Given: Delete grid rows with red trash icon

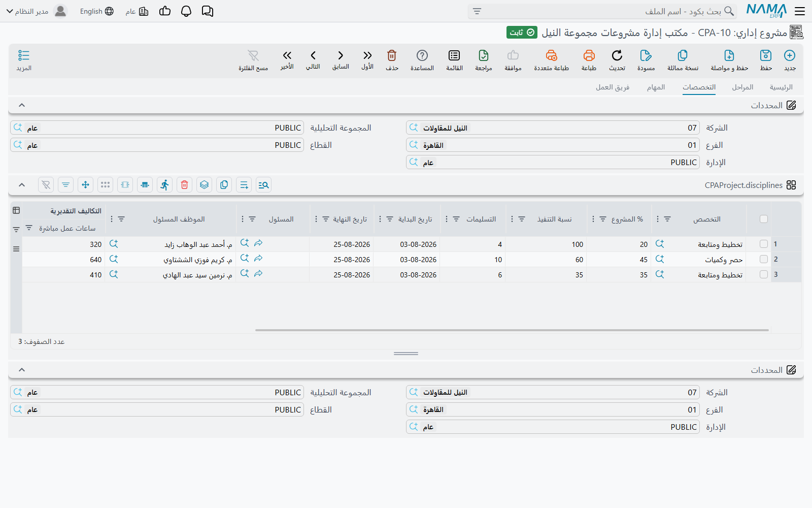Looking at the screenshot, I should pyautogui.click(x=185, y=185).
